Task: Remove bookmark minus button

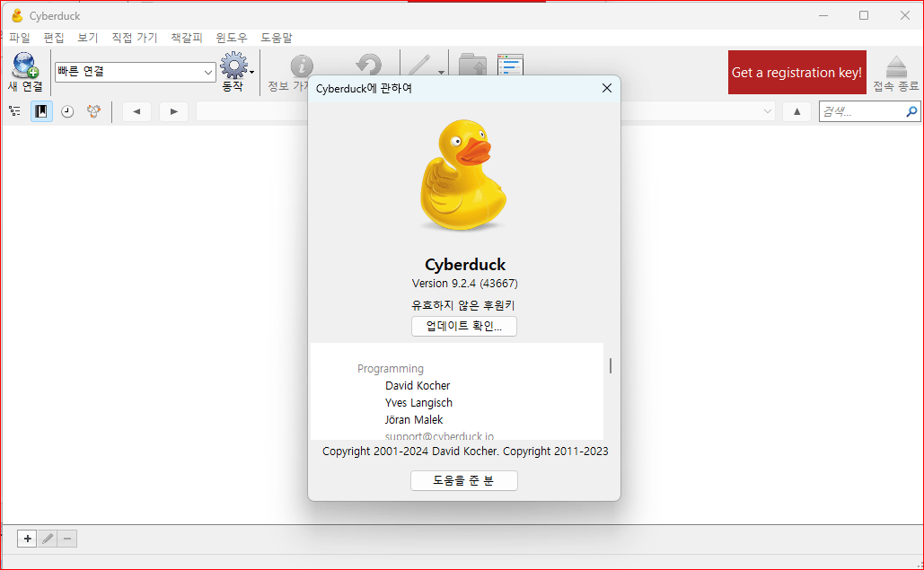Action: [67, 539]
